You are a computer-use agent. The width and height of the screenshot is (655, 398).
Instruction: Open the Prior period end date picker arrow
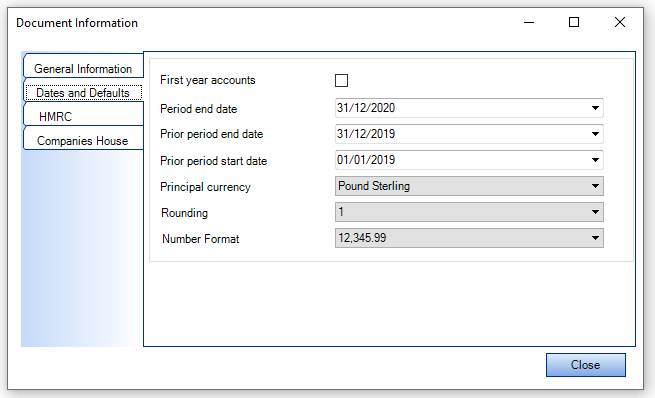(x=595, y=134)
